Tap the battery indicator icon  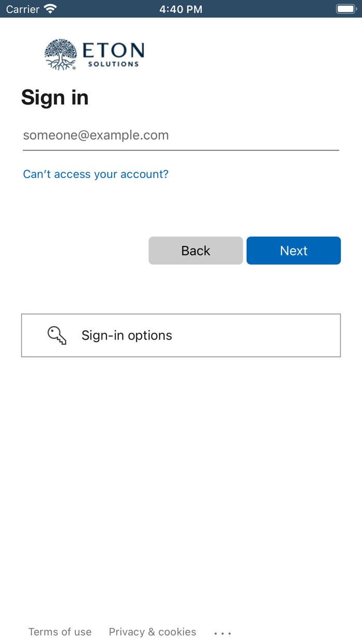click(346, 9)
